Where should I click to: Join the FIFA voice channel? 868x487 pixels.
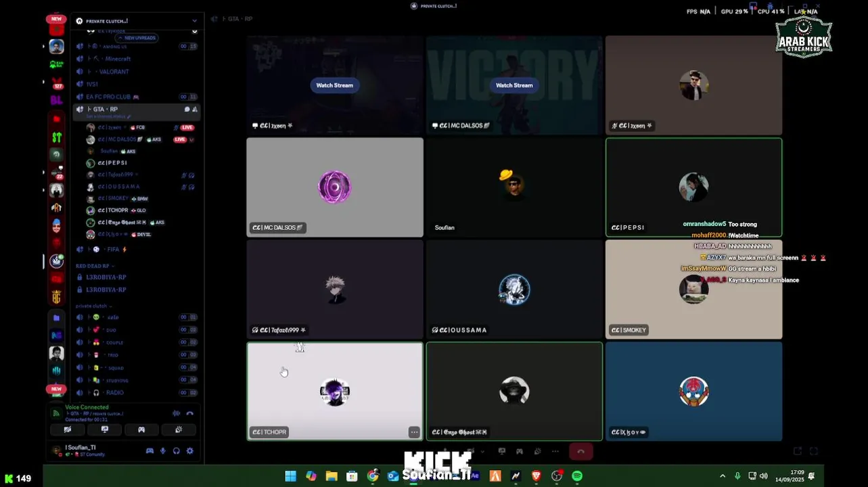click(x=137, y=250)
